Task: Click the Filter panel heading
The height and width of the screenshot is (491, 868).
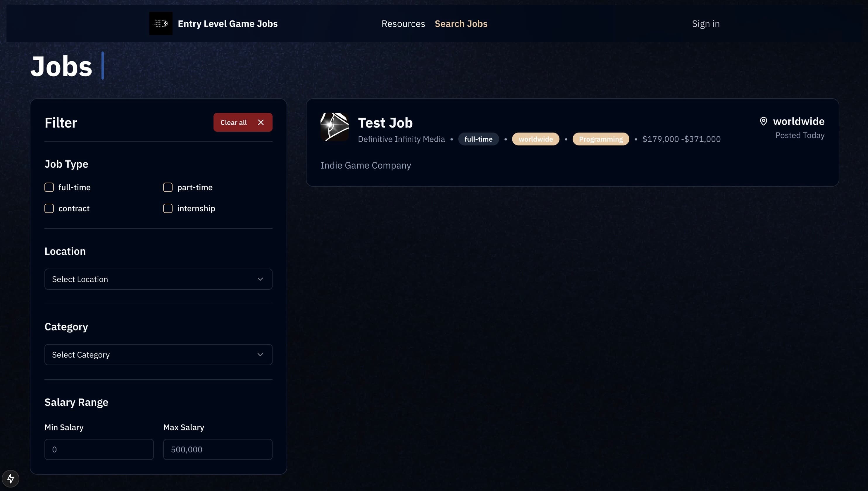Action: point(61,123)
